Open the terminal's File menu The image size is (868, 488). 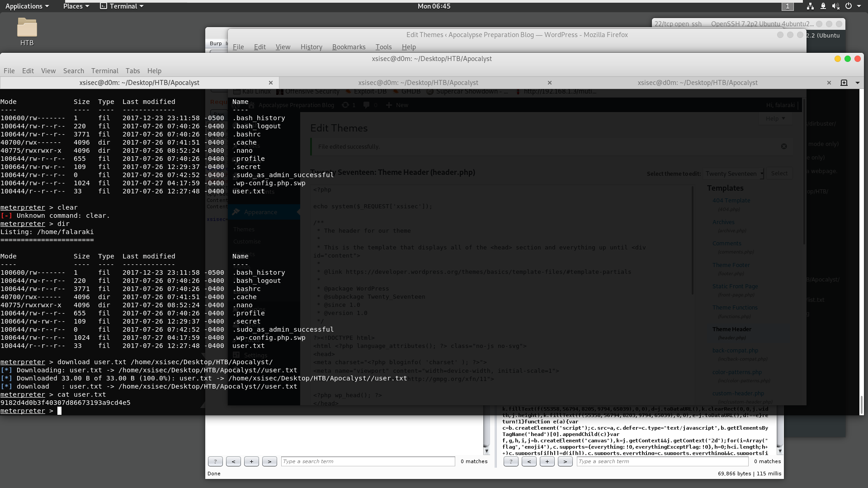click(9, 71)
